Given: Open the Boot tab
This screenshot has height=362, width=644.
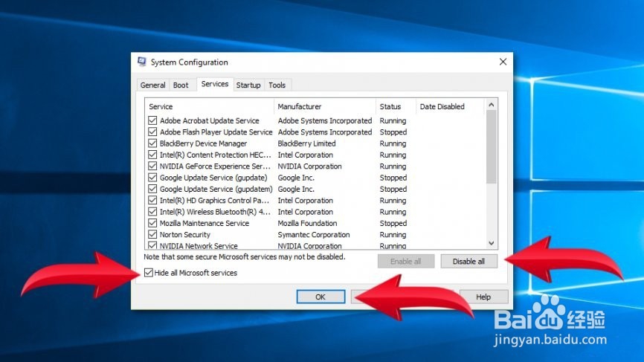Looking at the screenshot, I should coord(180,85).
